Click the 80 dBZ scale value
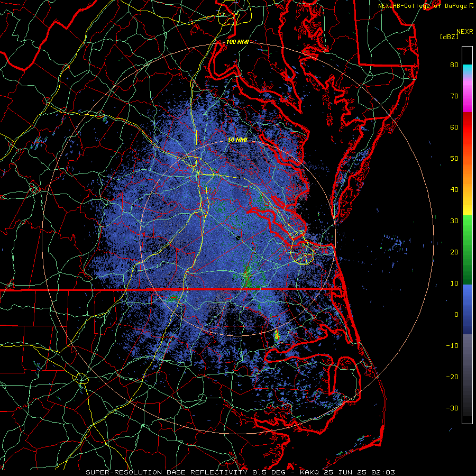 454,65
